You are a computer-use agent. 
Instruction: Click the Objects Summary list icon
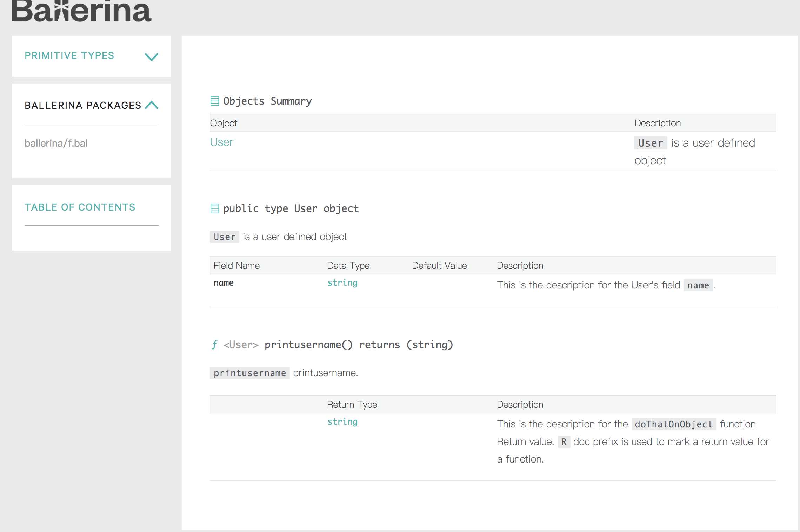(x=214, y=101)
